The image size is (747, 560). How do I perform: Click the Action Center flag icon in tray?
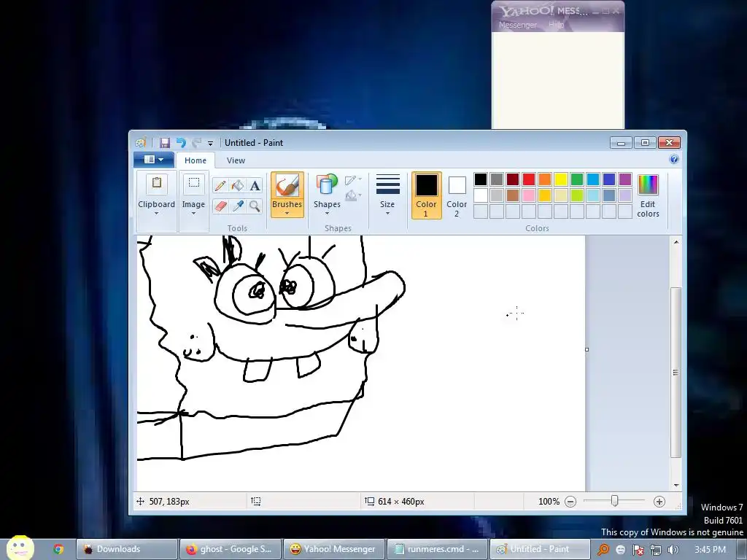coord(638,550)
